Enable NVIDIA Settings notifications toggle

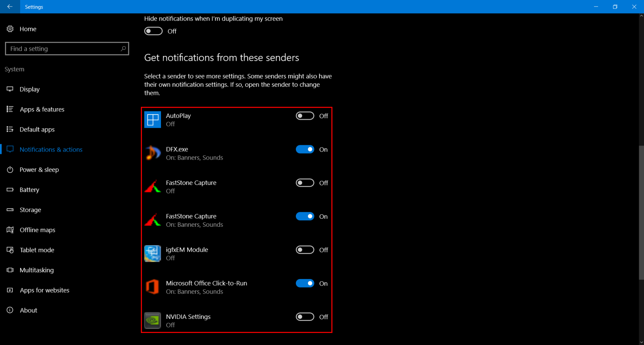tap(305, 317)
